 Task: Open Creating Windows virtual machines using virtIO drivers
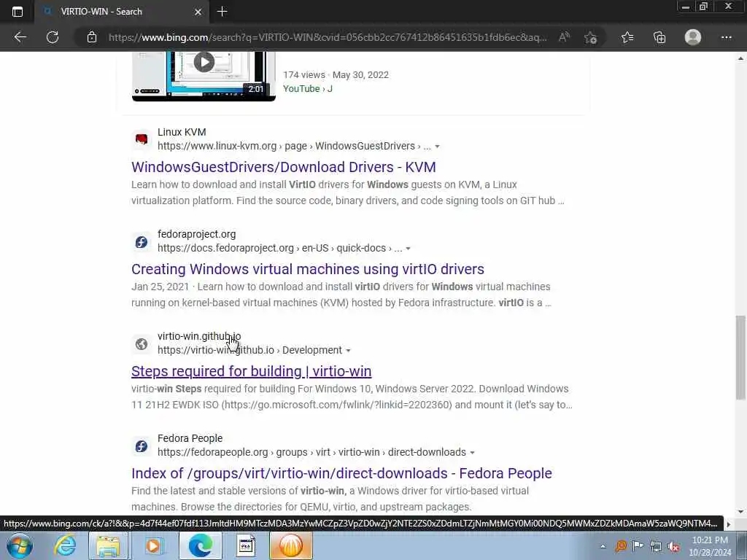308,269
